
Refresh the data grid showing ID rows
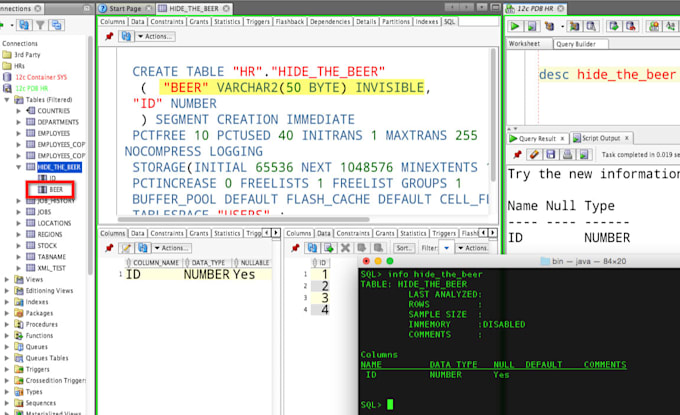[x=312, y=248]
